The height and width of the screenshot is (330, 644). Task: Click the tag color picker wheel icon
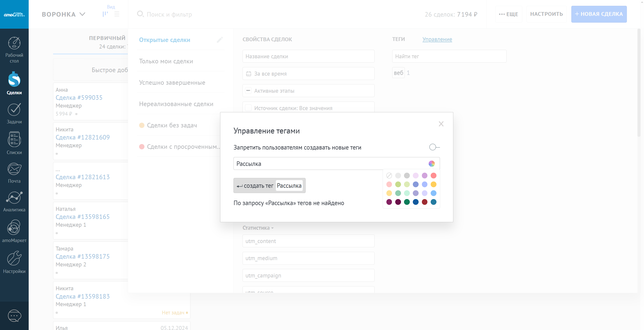[x=431, y=164]
